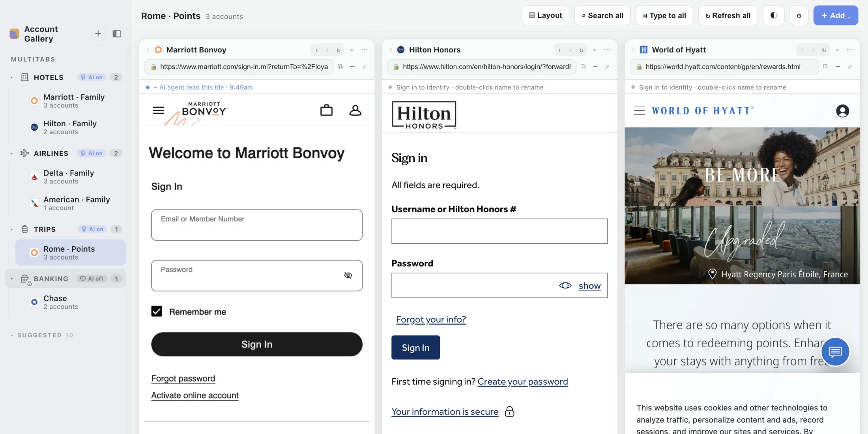Collapse the TRIPS group
This screenshot has height=434, width=868.
[12, 230]
